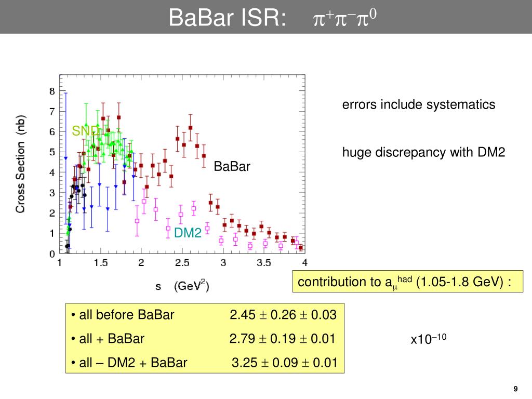Viewport: 532px width, 399px height.
Task: Click the value '2.79 ± 0.19 ± 0.01'
Action: coord(282,339)
